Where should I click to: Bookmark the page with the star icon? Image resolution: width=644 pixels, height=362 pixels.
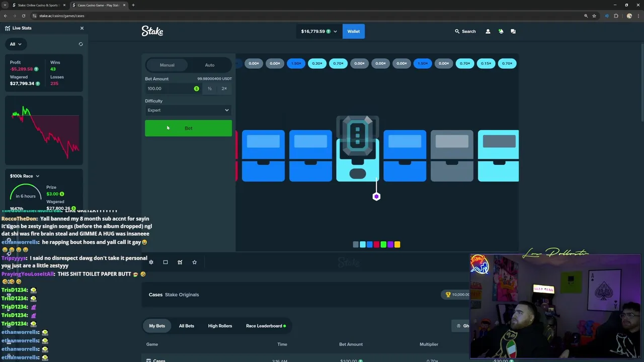tap(594, 16)
